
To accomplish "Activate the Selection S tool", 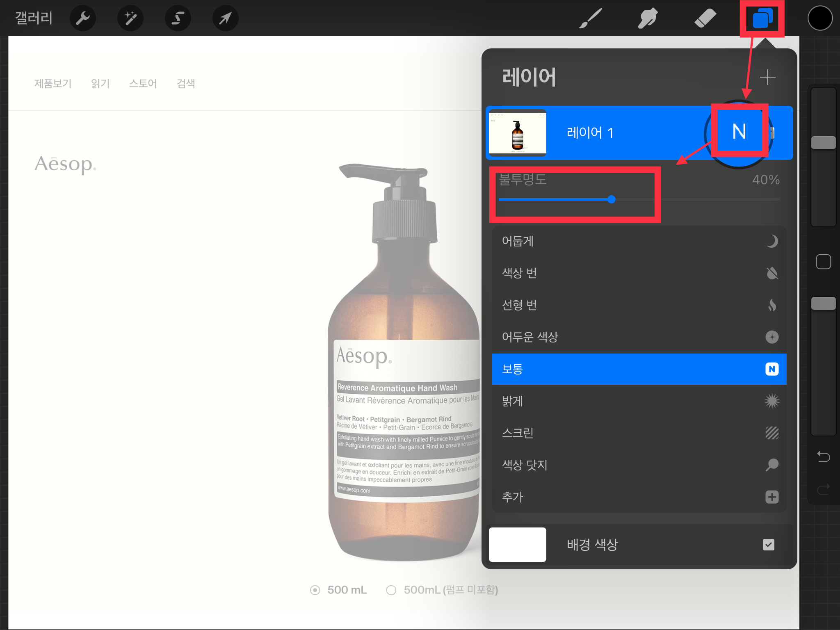I will [x=178, y=18].
